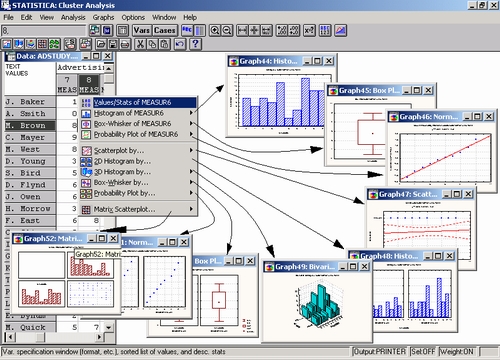Click the Open file folder icon
Viewport: 500px width, 360px height.
[101, 44]
